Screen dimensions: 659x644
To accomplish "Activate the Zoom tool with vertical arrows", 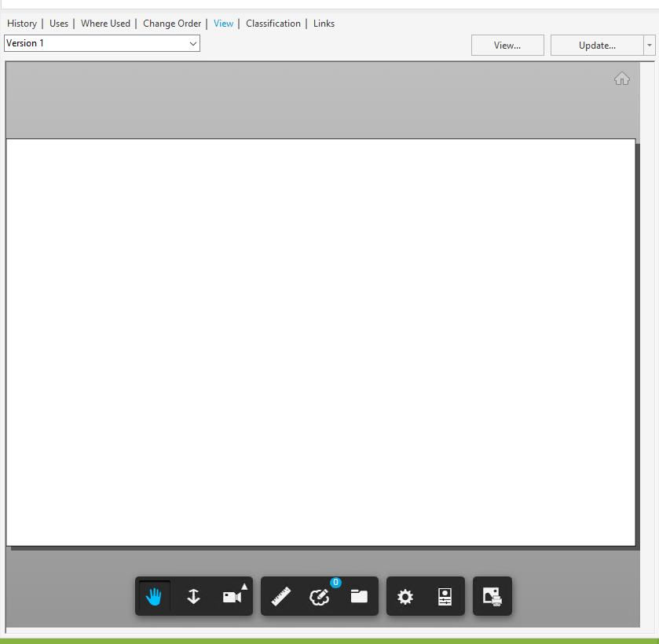I will point(193,596).
